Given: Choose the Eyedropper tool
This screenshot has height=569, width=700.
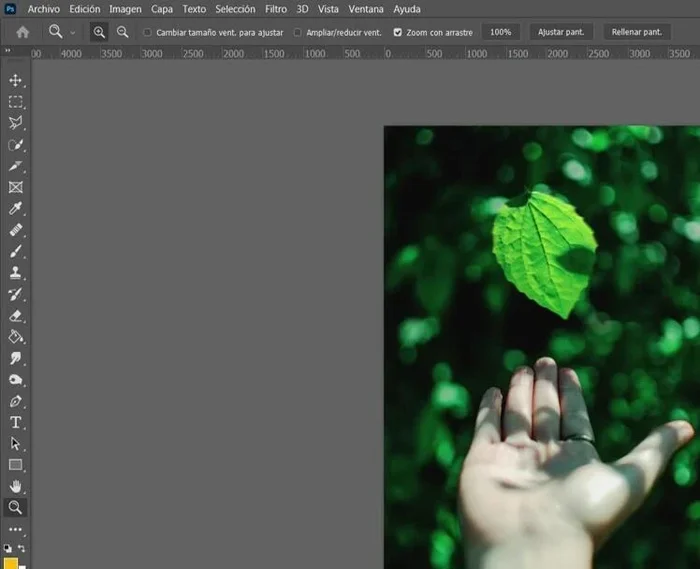Looking at the screenshot, I should pos(15,208).
